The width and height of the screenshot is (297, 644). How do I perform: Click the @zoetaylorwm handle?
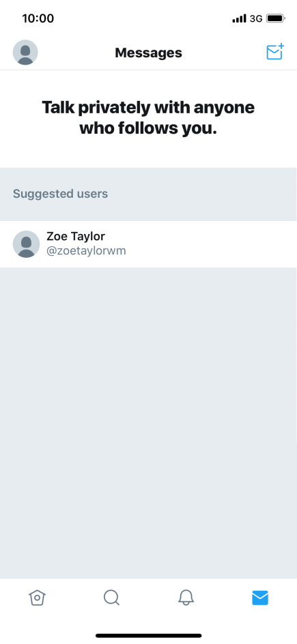coord(86,251)
